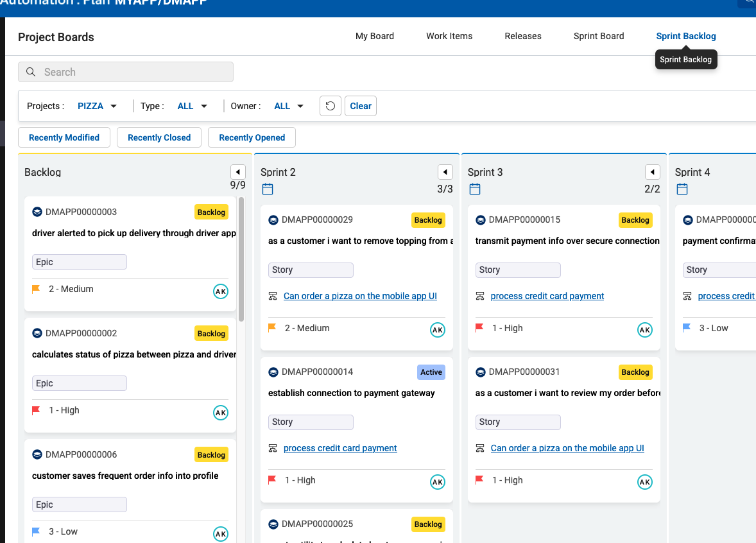Click parent hierarchy icon on DMAPP00000014
This screenshot has width=756, height=543.
[x=273, y=449]
